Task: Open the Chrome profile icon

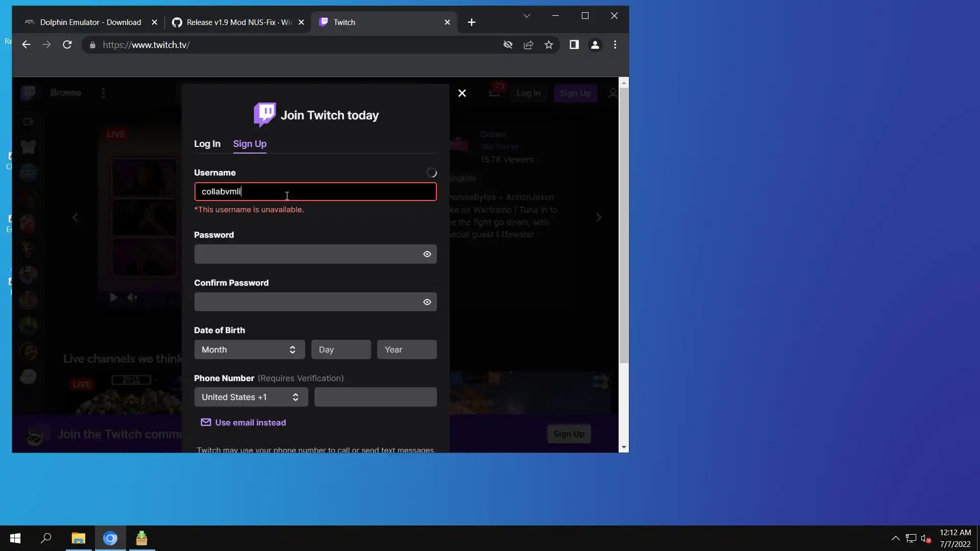Action: pyautogui.click(x=595, y=45)
